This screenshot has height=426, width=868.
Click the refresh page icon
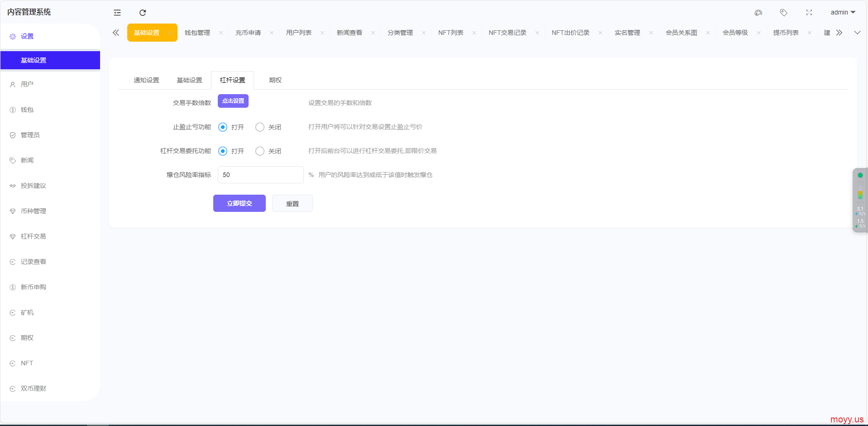[x=143, y=13]
